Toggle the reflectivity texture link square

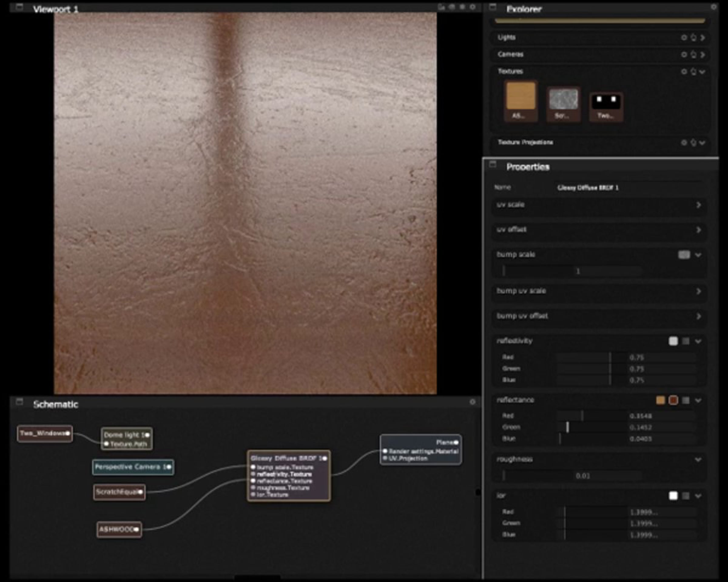[686, 341]
